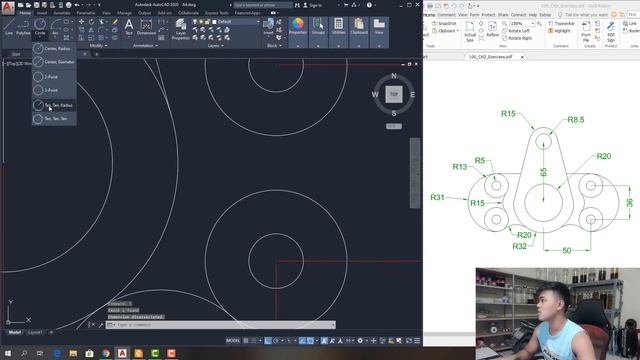Viewport: 640px width, 360px height.
Task: Click Rotate Left in Foxit
Action: pyautogui.click(x=516, y=31)
